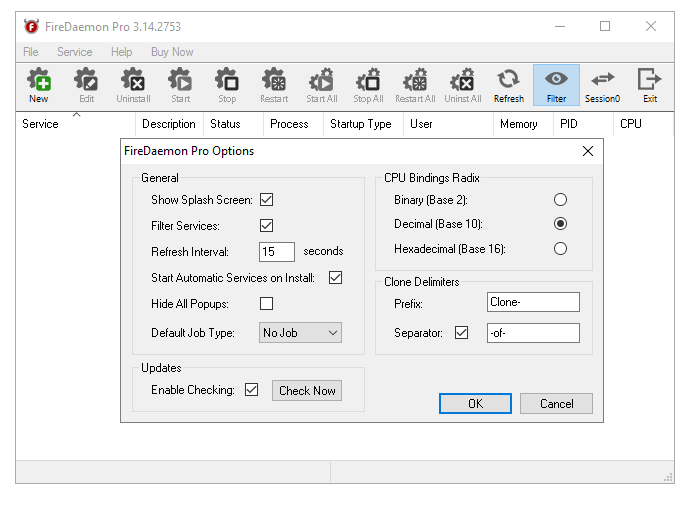The image size is (693, 507).
Task: Minimize the FireDaemon Pro window
Action: (x=560, y=27)
